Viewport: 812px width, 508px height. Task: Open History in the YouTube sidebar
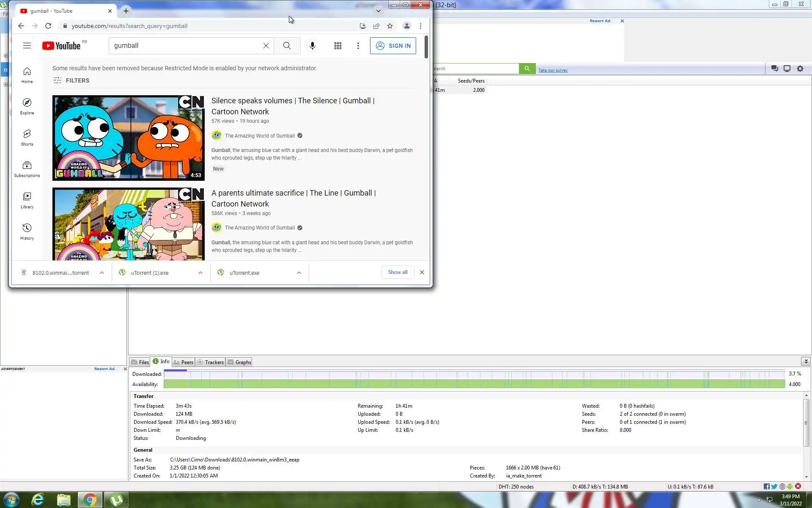tap(27, 232)
